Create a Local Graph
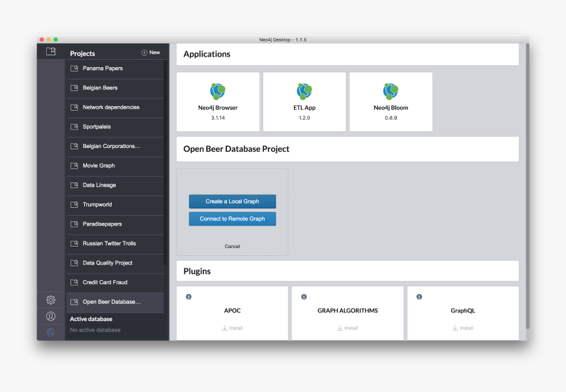This screenshot has height=392, width=566. (232, 201)
